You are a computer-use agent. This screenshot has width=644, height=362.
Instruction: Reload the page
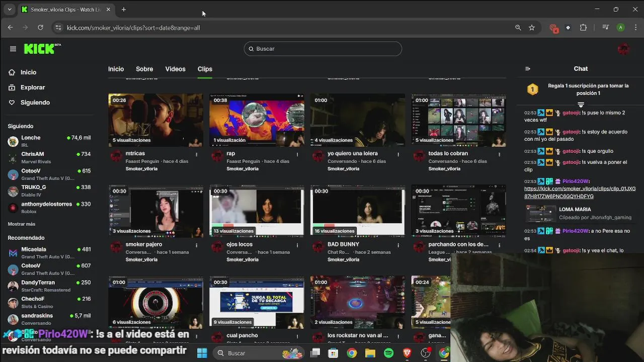(x=40, y=28)
